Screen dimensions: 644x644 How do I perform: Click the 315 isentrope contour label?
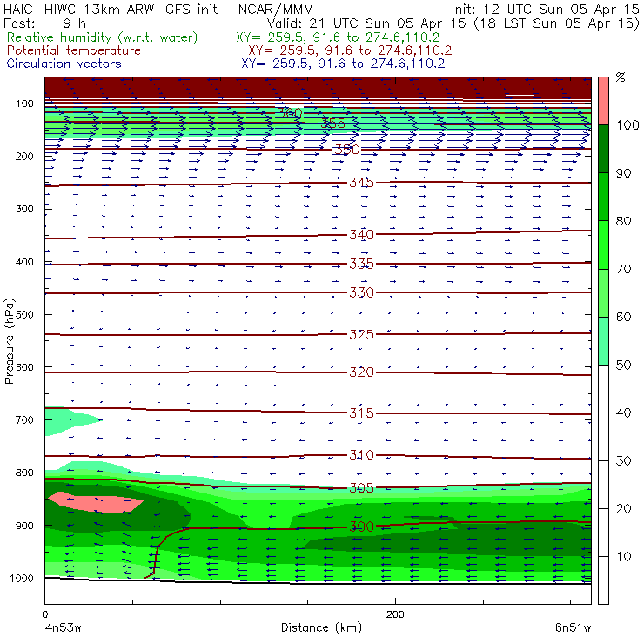361,413
